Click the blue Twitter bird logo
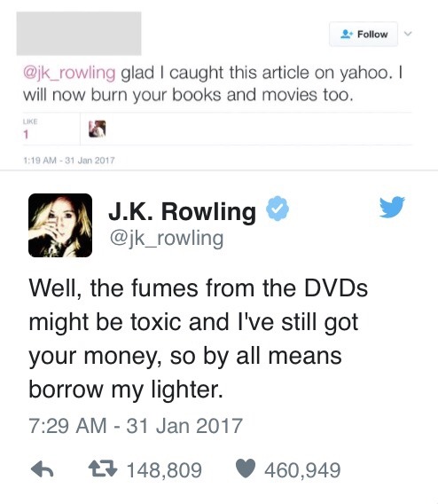This screenshot has width=438, height=504. [x=392, y=207]
